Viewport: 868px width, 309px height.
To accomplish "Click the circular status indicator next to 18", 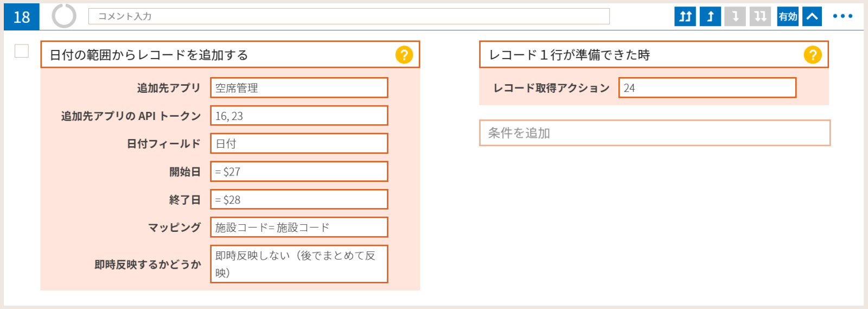I will pos(64,16).
